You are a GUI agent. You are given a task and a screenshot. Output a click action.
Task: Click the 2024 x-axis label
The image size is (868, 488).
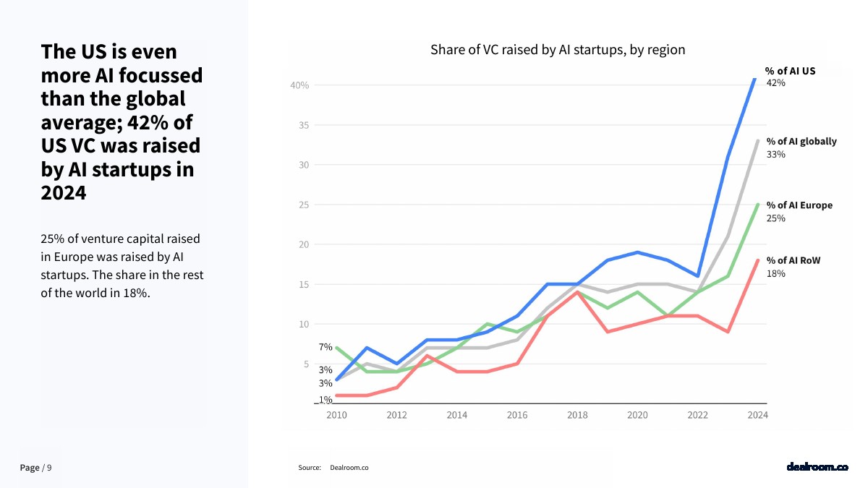757,415
